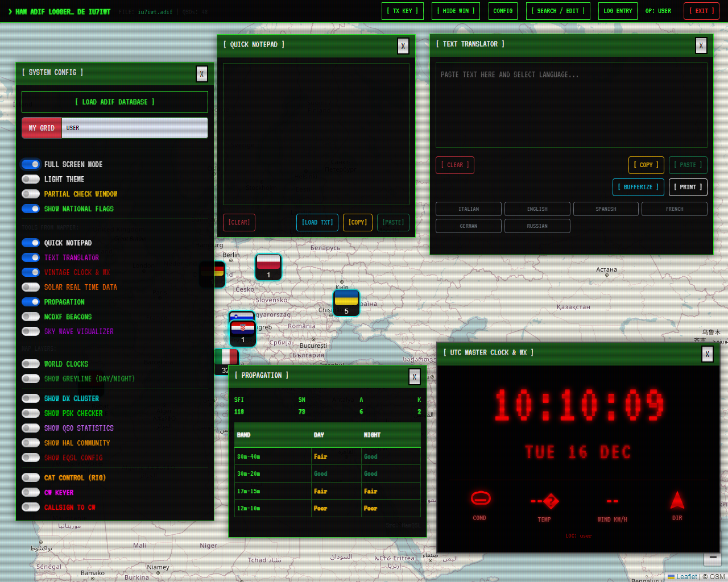Open the Leaflet attribution link
Image resolution: width=728 pixels, height=582 pixels.
(x=686, y=576)
